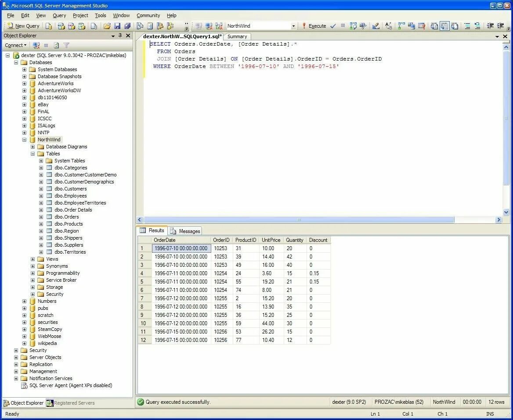513x420 pixels.
Task: Click the Disconnect icon in Object Explorer toolbar
Action: pos(36,45)
